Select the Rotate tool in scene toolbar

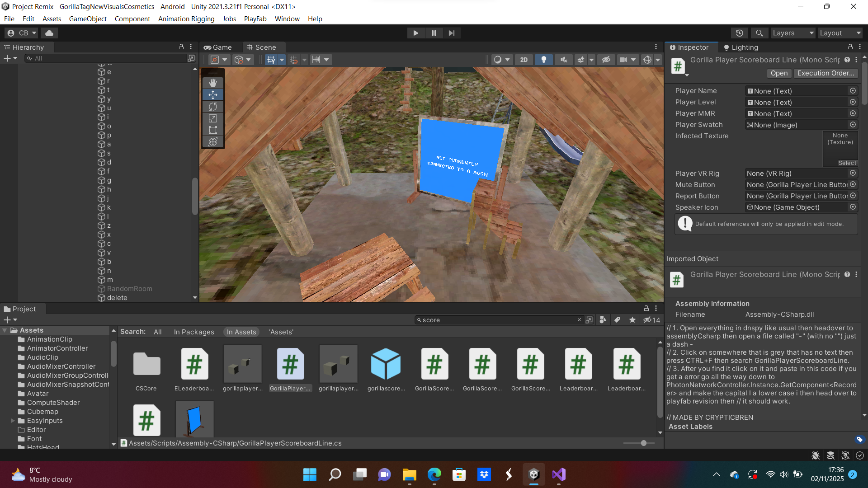coord(213,107)
